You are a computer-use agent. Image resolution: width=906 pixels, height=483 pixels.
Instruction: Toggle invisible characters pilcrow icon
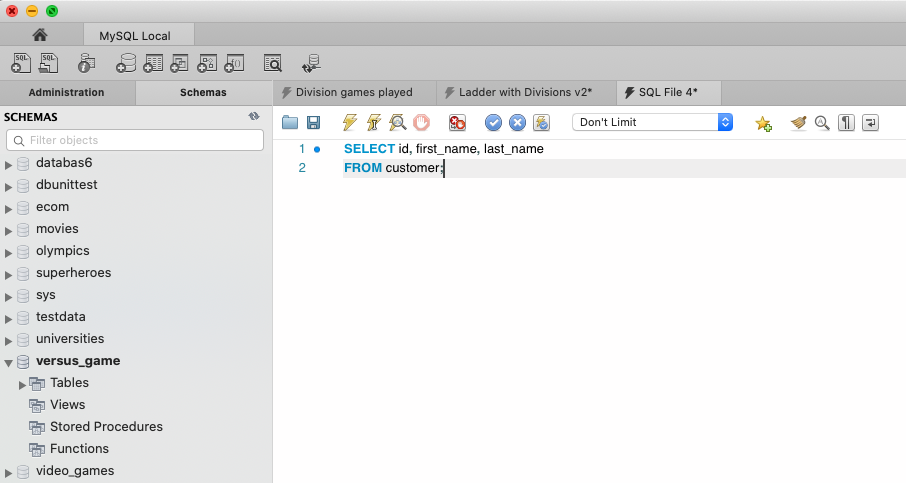click(846, 122)
